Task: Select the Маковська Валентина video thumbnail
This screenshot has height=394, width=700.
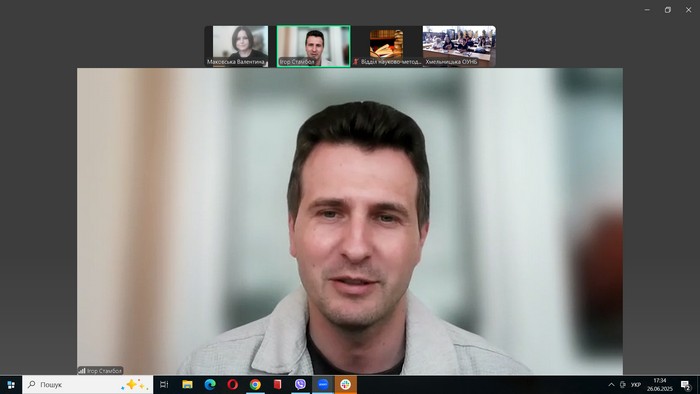Action: pyautogui.click(x=237, y=46)
